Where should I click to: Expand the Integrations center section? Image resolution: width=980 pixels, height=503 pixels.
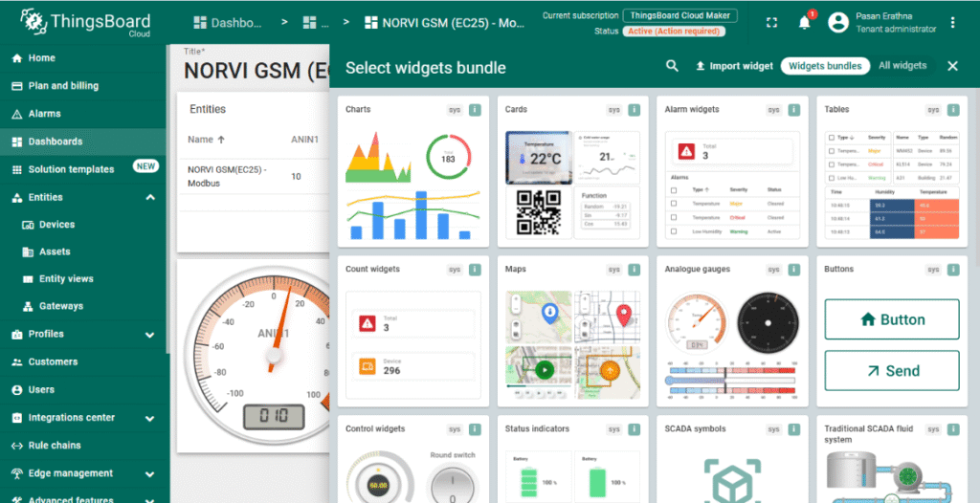pyautogui.click(x=150, y=418)
